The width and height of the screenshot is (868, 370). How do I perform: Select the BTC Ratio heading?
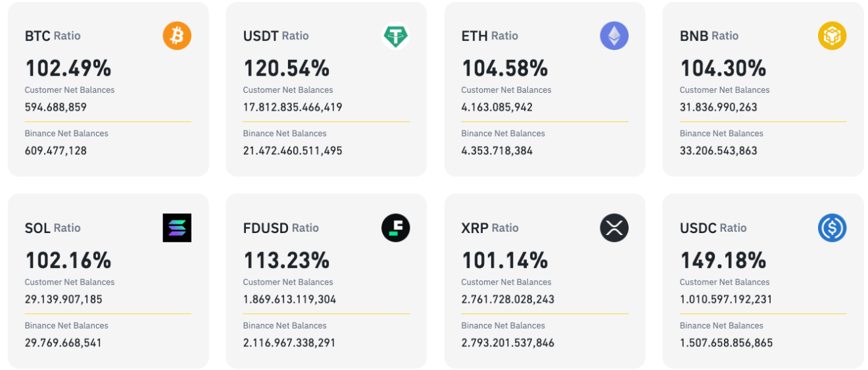tap(53, 36)
